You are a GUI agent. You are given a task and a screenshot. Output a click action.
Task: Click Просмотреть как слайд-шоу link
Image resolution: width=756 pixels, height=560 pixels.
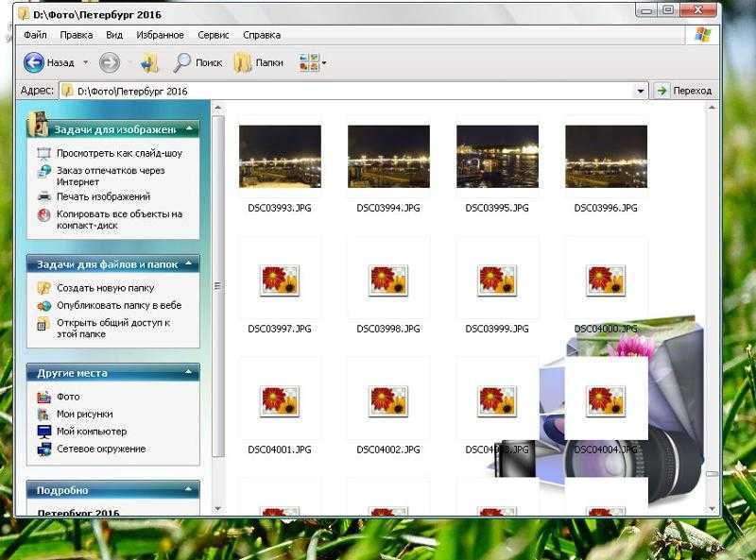click(119, 153)
